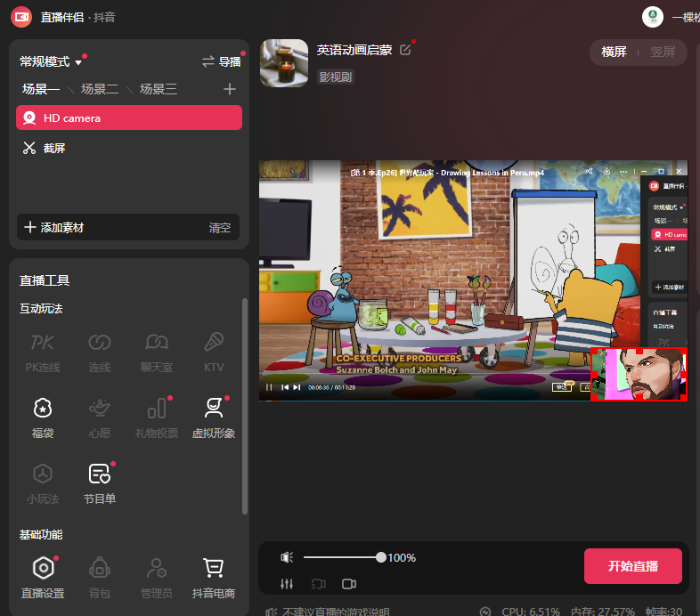
Task: Select the camera overlay in preview corner
Action: point(639,374)
